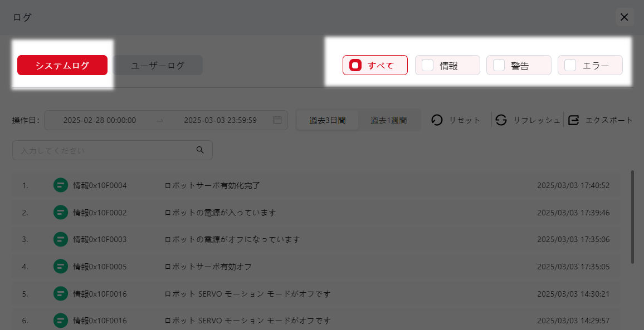Screen dimensions: 644x330
Task: Click the calendar icon in date range
Action: click(x=277, y=120)
